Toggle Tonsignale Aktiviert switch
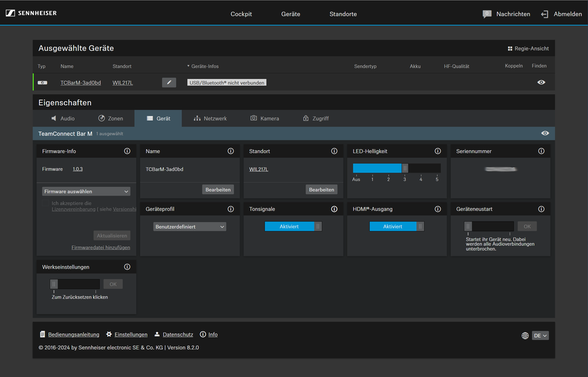Viewport: 588px width, 377px height. pyautogui.click(x=293, y=227)
